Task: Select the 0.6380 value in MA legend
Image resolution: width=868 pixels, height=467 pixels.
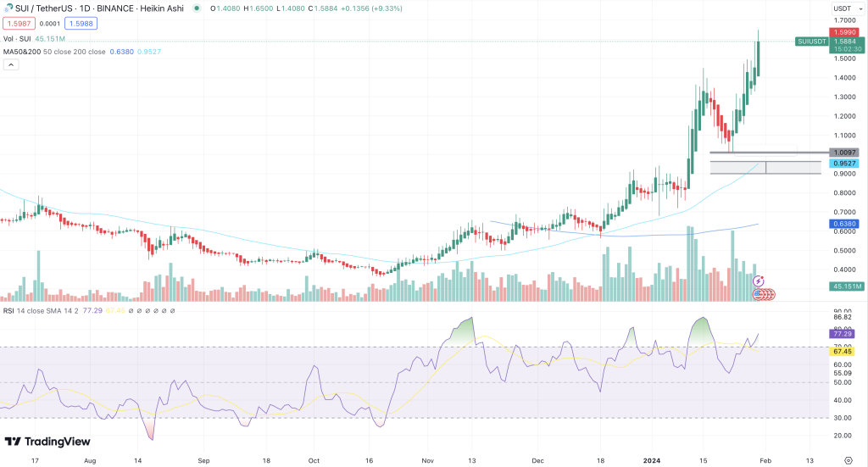Action: tap(122, 52)
